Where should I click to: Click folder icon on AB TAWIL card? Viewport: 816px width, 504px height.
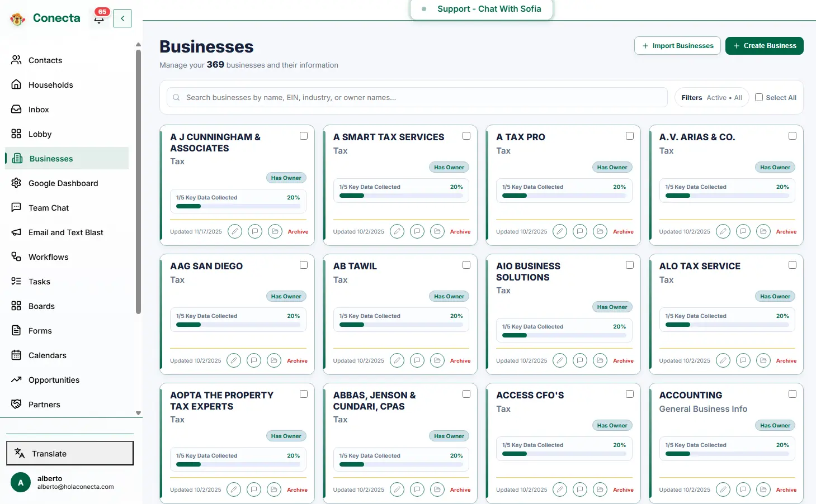pyautogui.click(x=437, y=360)
